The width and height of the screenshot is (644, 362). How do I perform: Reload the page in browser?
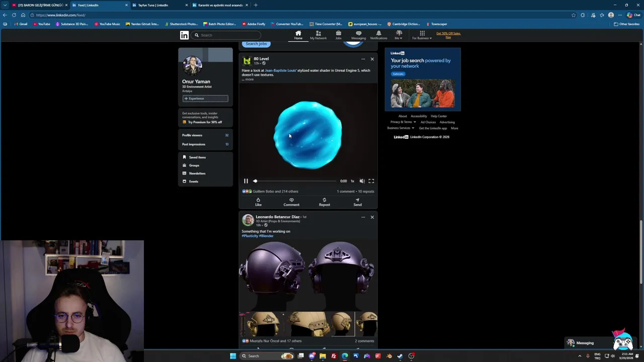click(x=14, y=15)
